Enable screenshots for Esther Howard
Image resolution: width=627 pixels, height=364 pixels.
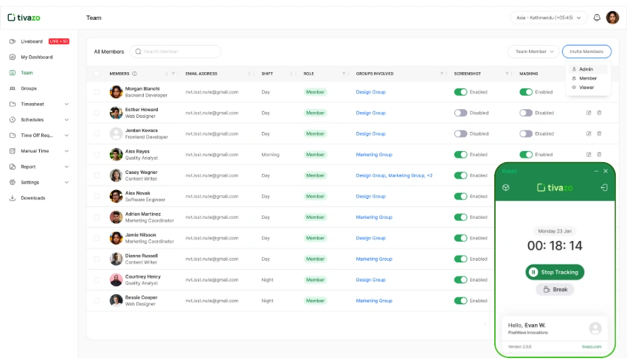point(460,113)
